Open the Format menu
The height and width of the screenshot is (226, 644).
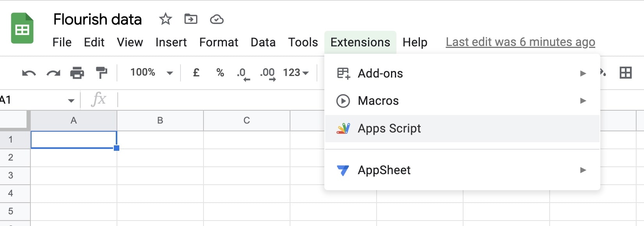[x=219, y=42]
